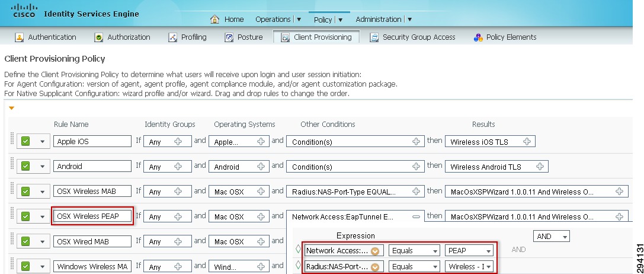
Task: Click the Profiling tab icon
Action: pyautogui.click(x=173, y=37)
